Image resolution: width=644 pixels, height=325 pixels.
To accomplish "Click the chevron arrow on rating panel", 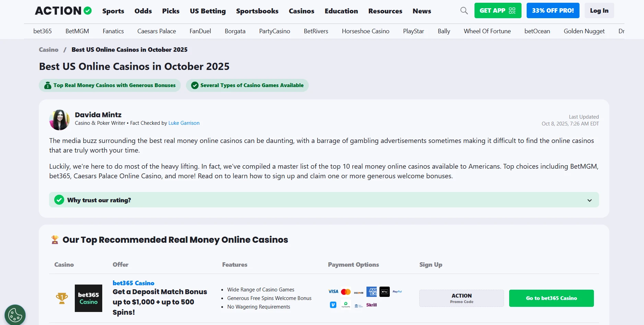I will (589, 200).
